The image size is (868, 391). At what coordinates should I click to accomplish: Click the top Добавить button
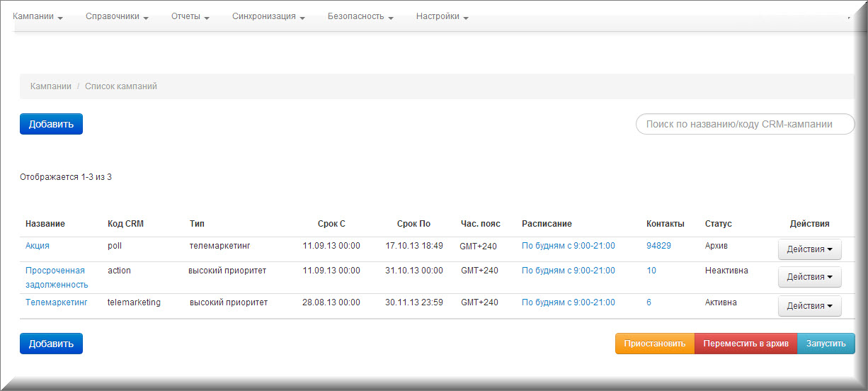point(51,124)
